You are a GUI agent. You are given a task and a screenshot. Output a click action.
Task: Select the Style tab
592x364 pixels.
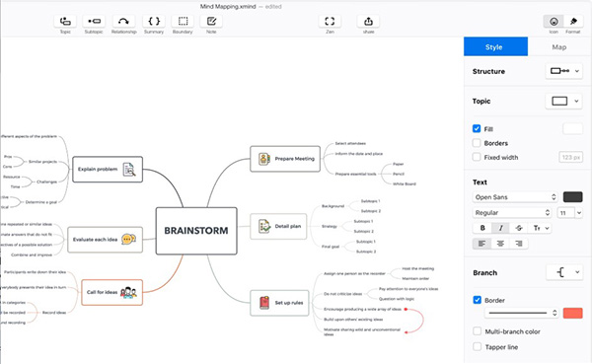(495, 46)
